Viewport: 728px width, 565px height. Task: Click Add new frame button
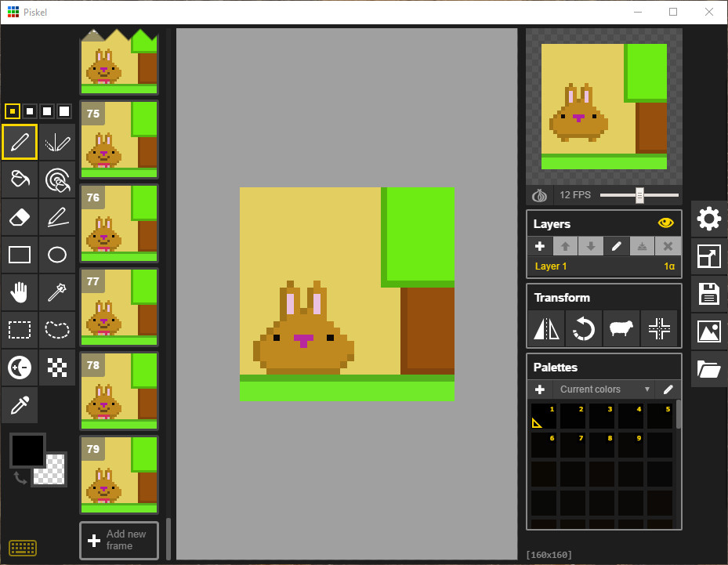tap(119, 541)
